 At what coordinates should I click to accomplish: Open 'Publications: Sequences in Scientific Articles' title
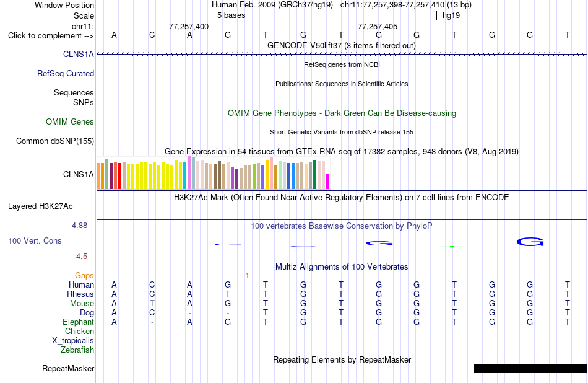tap(342, 84)
